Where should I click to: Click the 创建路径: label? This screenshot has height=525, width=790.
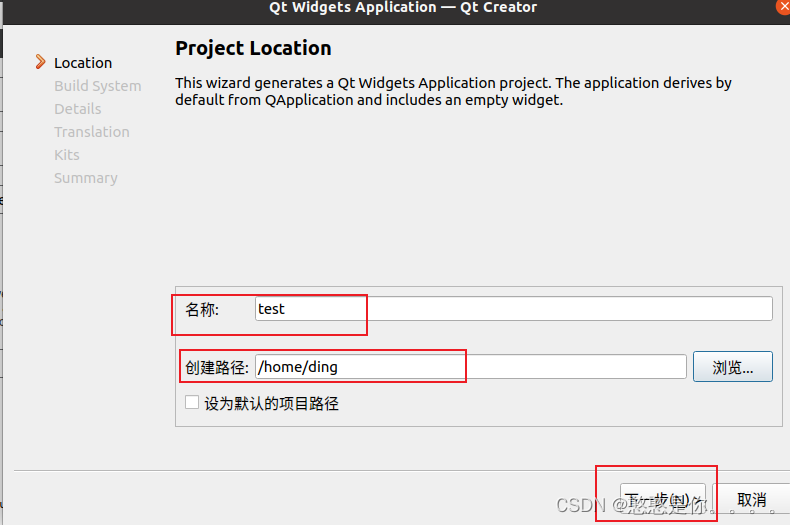pos(217,367)
